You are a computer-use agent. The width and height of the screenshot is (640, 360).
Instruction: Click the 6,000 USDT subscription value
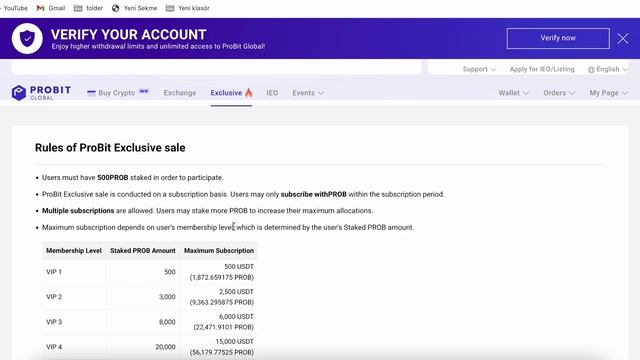(x=236, y=316)
